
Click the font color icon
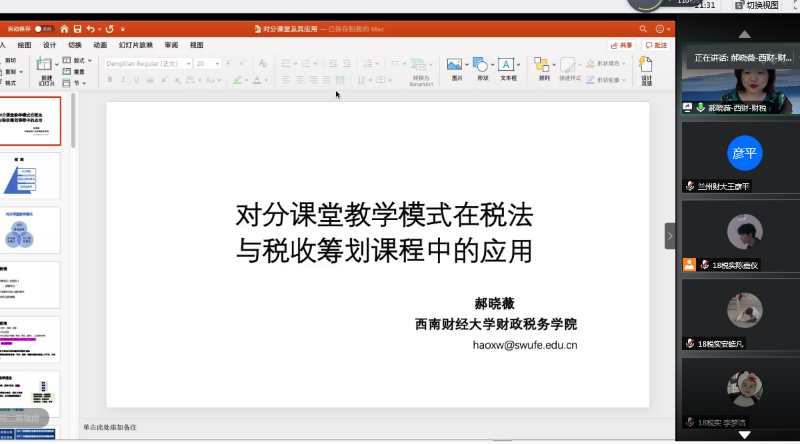[x=257, y=80]
